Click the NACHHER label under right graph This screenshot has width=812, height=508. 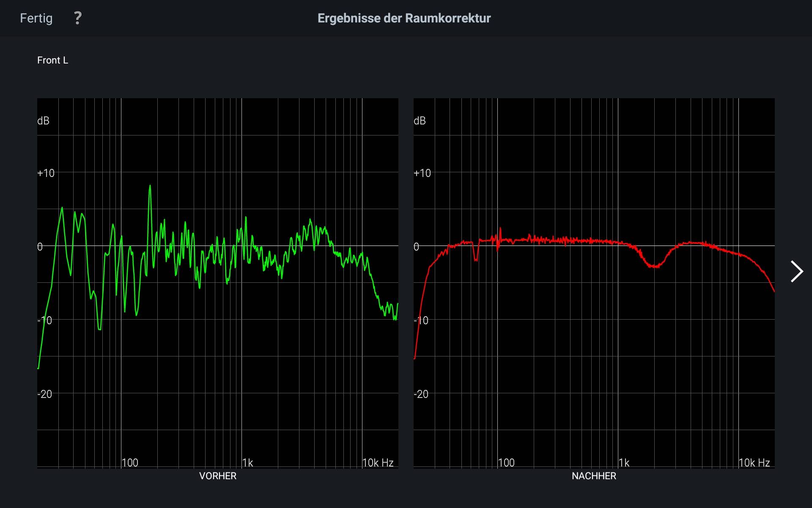[x=594, y=476]
